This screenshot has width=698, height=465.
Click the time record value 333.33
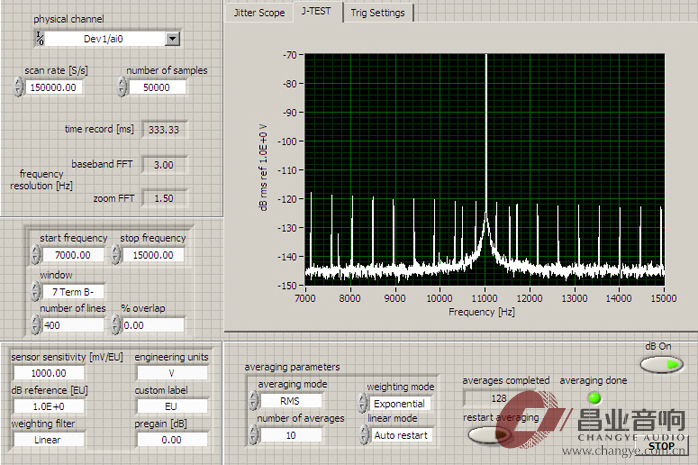(164, 129)
